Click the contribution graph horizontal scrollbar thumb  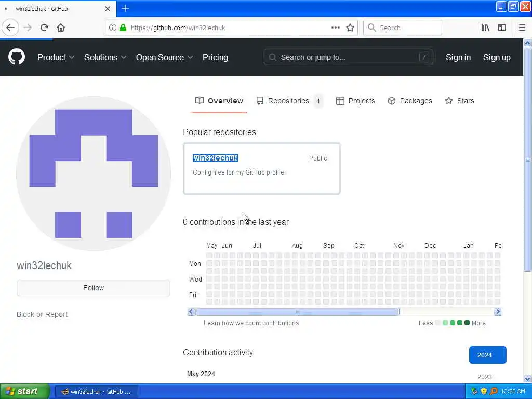(298, 312)
